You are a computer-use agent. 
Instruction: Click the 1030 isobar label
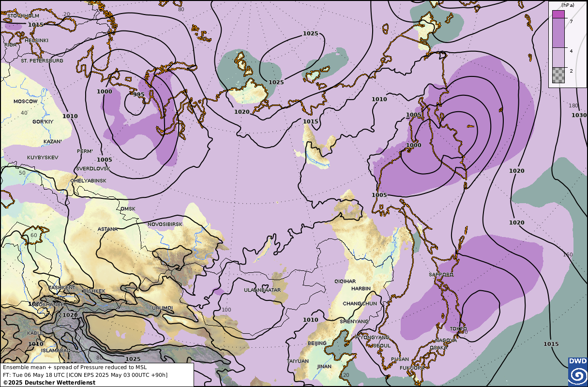point(579,115)
